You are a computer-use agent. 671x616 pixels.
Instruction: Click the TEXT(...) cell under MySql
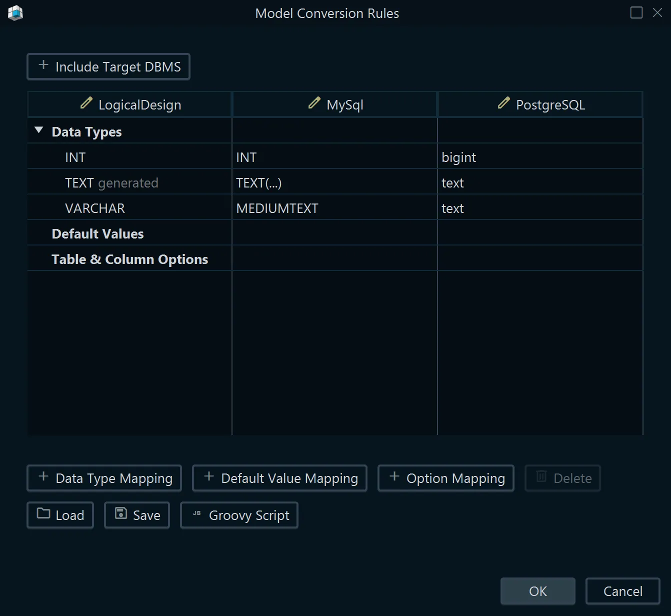click(335, 183)
